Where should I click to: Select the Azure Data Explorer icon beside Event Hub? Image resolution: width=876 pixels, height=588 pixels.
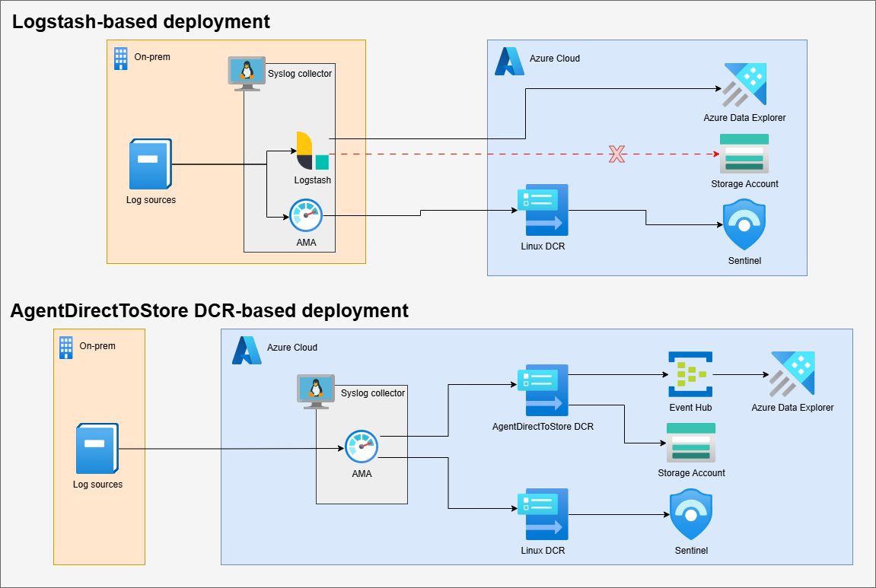[792, 374]
